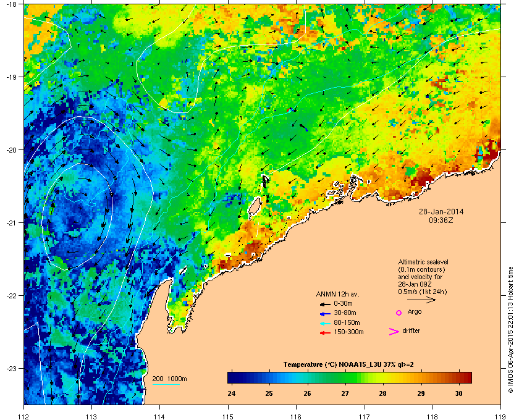Click the black 0-30m legend arrow
Image resolution: width=519 pixels, height=420 pixels.
pyautogui.click(x=325, y=304)
